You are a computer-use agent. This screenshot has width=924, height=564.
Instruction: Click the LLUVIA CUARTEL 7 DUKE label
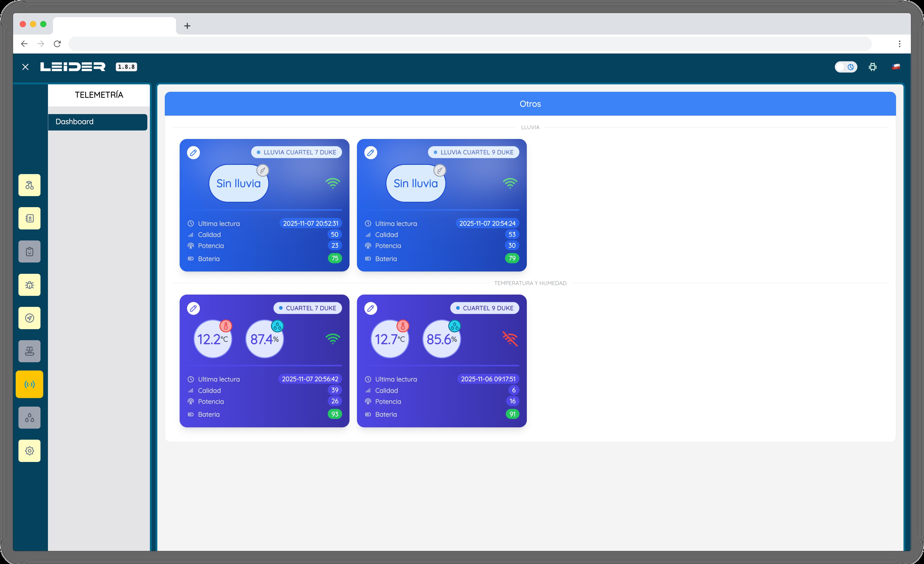296,152
